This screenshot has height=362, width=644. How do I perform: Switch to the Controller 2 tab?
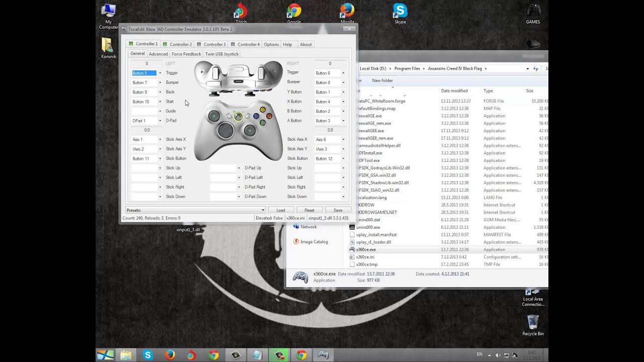177,44
